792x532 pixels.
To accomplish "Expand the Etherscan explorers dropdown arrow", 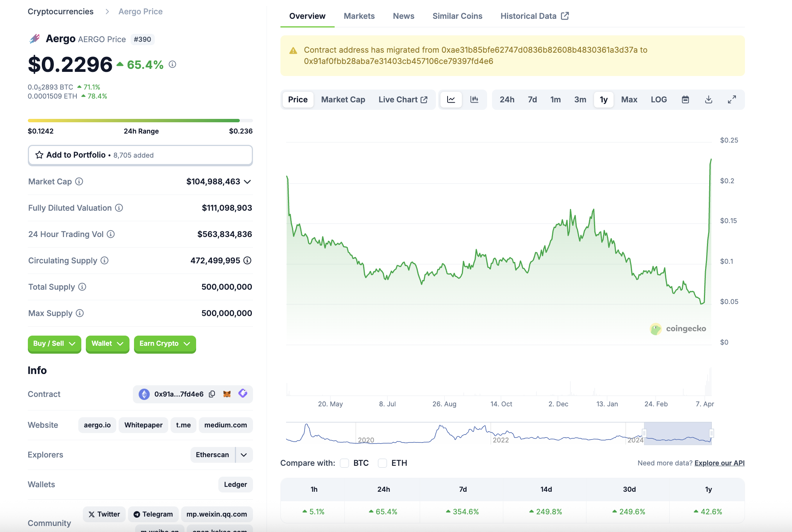I will pyautogui.click(x=244, y=455).
